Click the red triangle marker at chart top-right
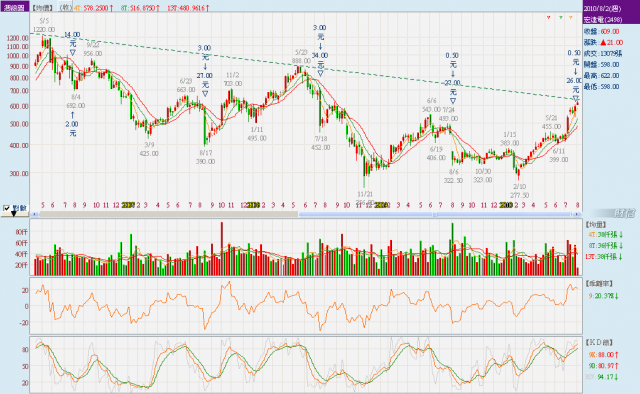The height and width of the screenshot is (394, 640). coord(548,18)
